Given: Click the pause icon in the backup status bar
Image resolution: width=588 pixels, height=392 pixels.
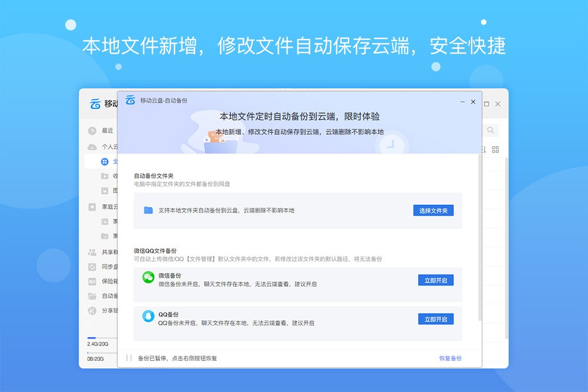Looking at the screenshot, I should click(129, 358).
